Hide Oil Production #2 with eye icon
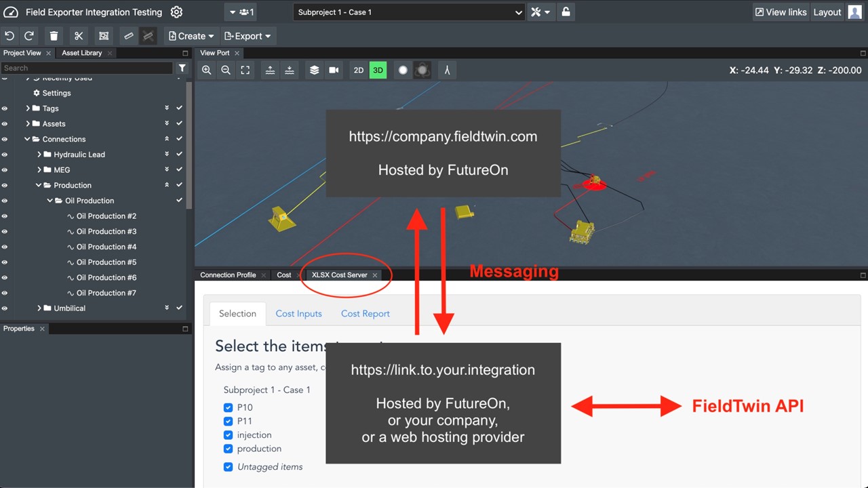The width and height of the screenshot is (868, 488). [x=5, y=216]
